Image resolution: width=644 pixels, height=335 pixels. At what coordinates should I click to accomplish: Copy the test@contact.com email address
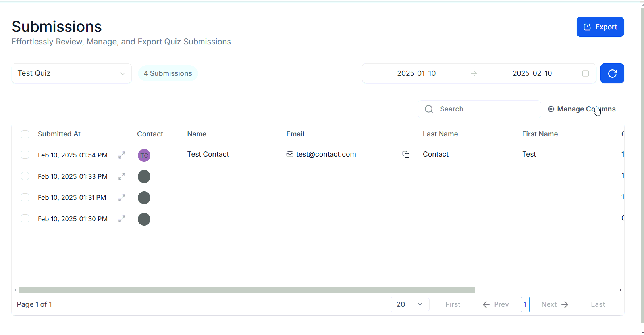click(x=406, y=154)
